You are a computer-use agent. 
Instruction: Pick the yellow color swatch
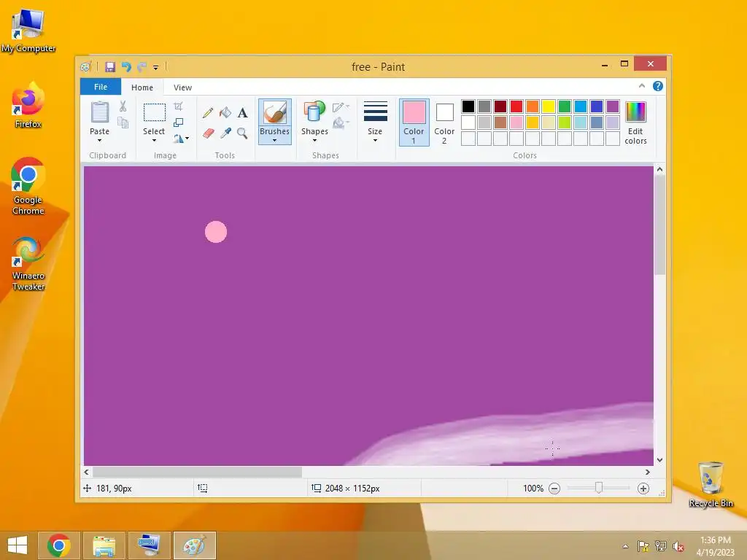coord(549,106)
